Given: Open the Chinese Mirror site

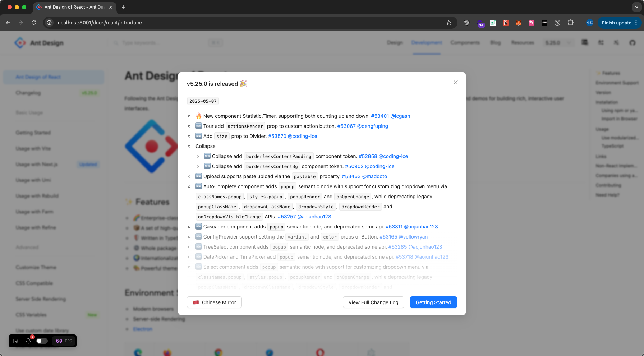Looking at the screenshot, I should point(214,302).
